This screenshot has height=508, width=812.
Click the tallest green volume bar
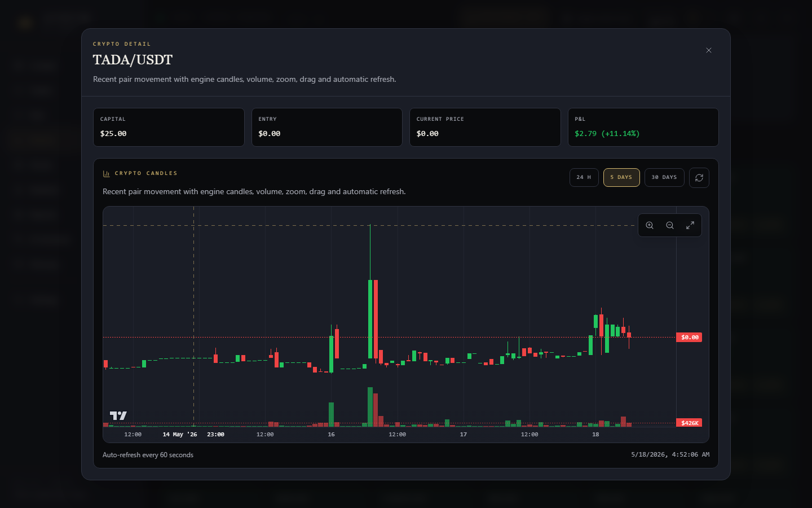click(370, 406)
